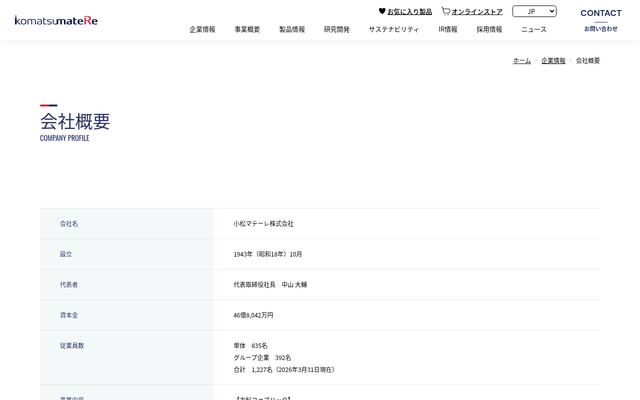
Task: Click the COMPANY PROFILE subtitle
Action: coord(64,138)
